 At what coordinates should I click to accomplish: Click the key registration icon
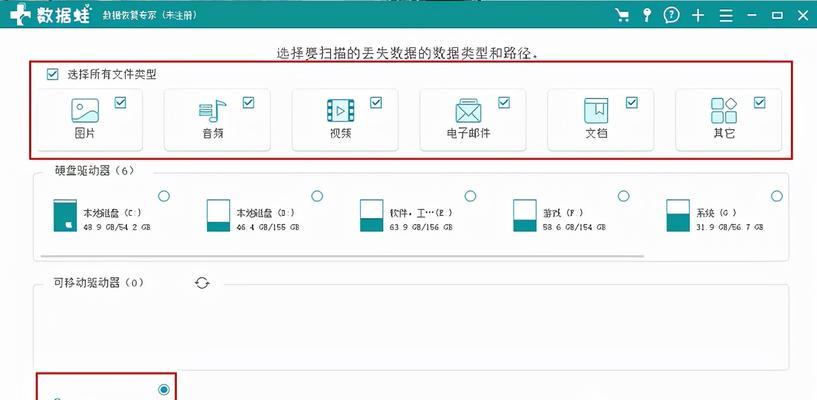pos(647,15)
